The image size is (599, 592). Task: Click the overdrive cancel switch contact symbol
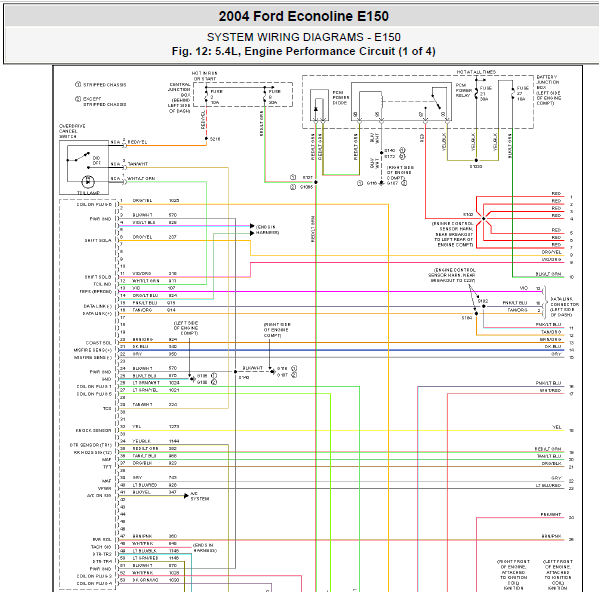[x=79, y=157]
